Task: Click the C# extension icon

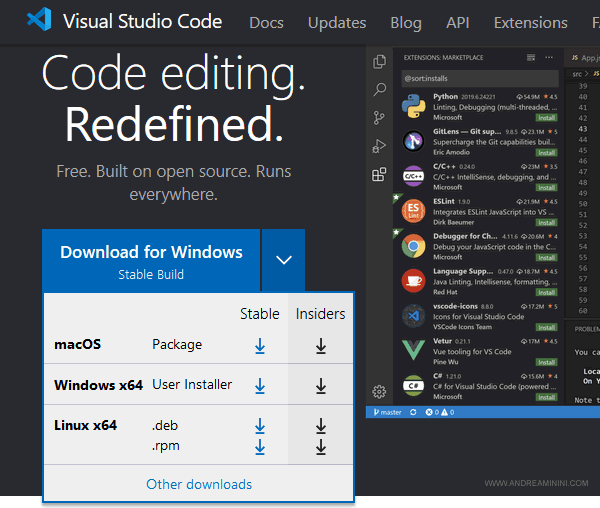Action: tap(414, 386)
